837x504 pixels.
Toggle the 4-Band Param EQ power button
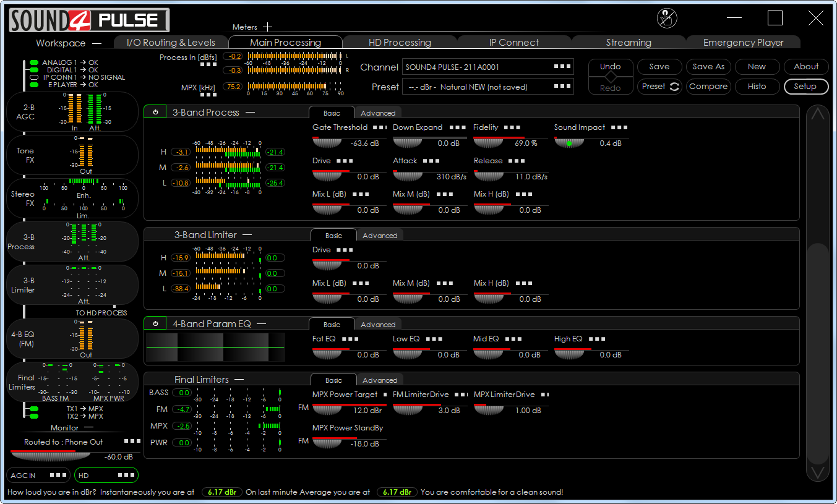click(155, 323)
